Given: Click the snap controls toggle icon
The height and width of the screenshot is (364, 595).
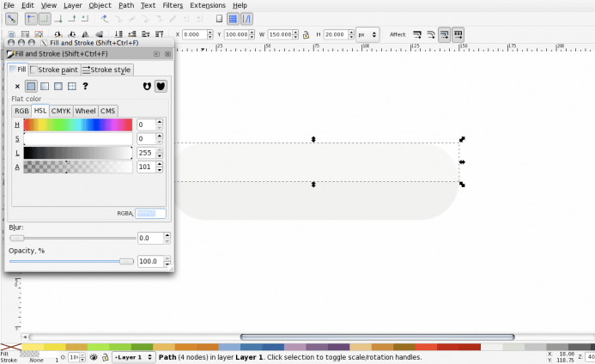Looking at the screenshot, I should (x=11, y=19).
